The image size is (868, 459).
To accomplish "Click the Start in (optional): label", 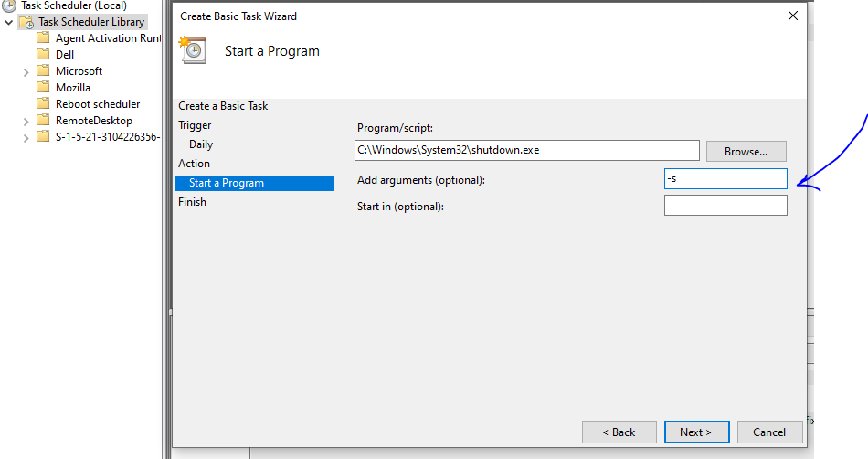I will 401,207.
